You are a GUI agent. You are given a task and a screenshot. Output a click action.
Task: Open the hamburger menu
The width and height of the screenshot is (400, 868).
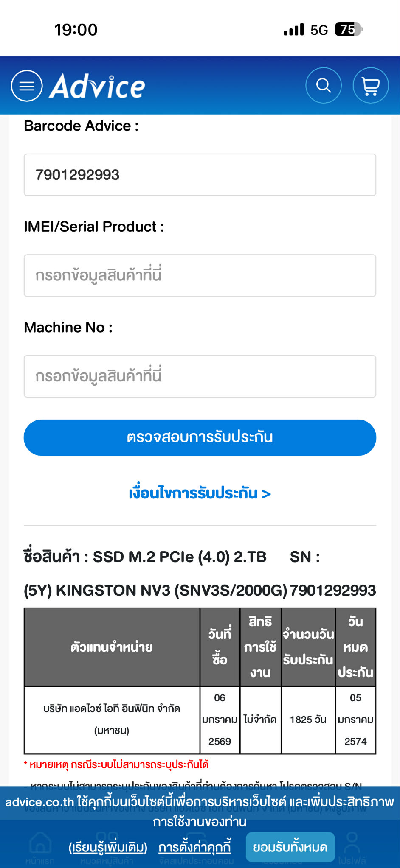[27, 86]
